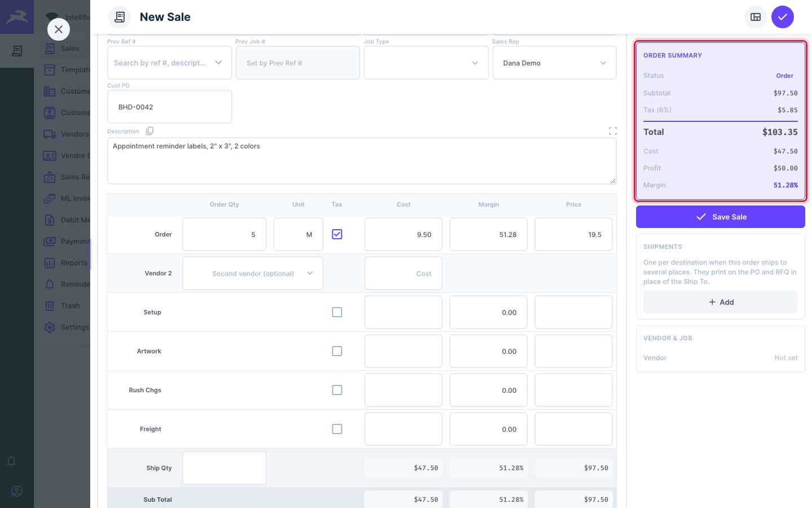The image size is (812, 508).
Task: Click the app logo in the top-left corner
Action: (x=17, y=17)
